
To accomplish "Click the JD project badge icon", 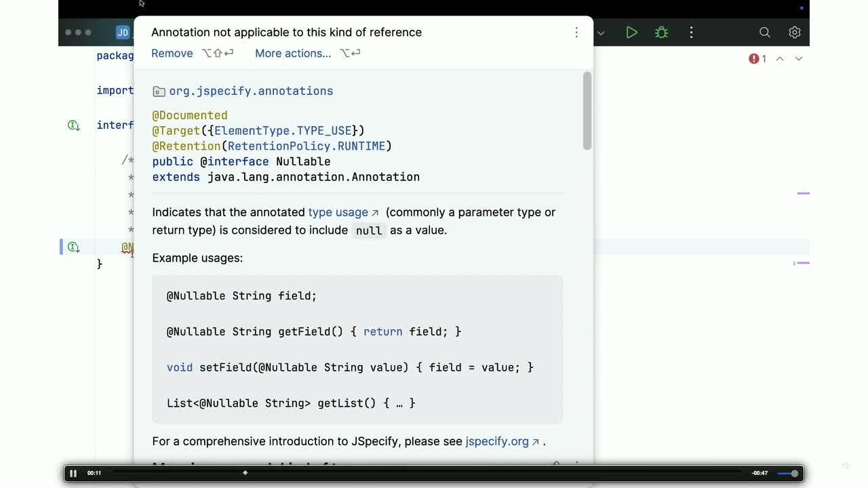I will coord(123,33).
